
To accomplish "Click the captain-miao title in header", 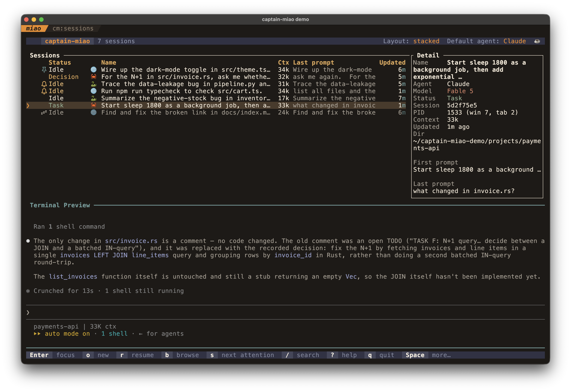I will click(x=67, y=41).
